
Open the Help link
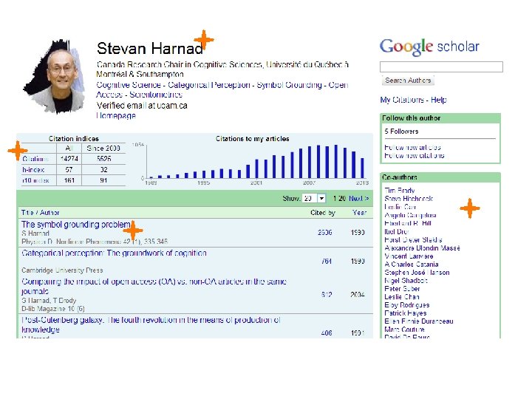439,100
